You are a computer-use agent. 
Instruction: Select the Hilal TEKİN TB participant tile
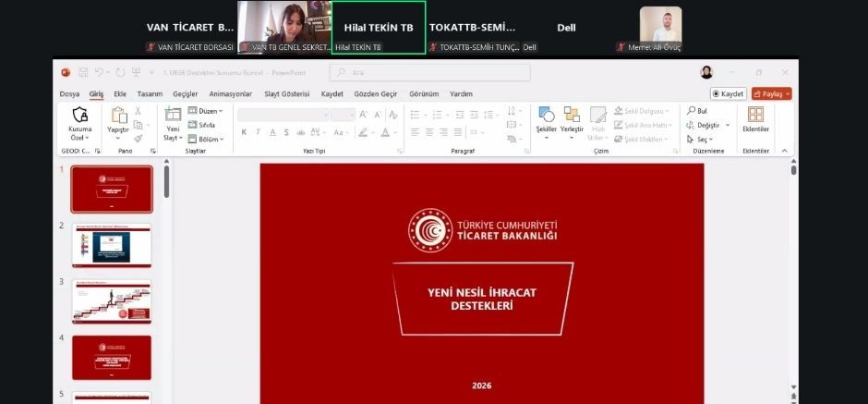[x=379, y=28]
